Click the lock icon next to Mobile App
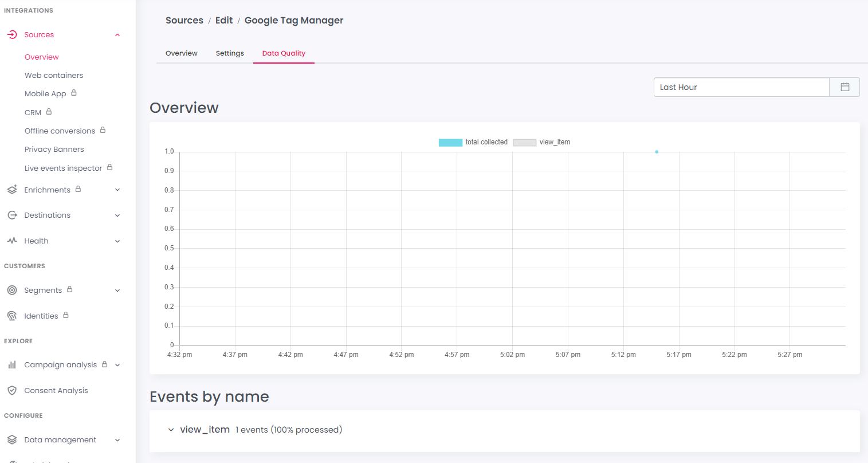 click(74, 93)
